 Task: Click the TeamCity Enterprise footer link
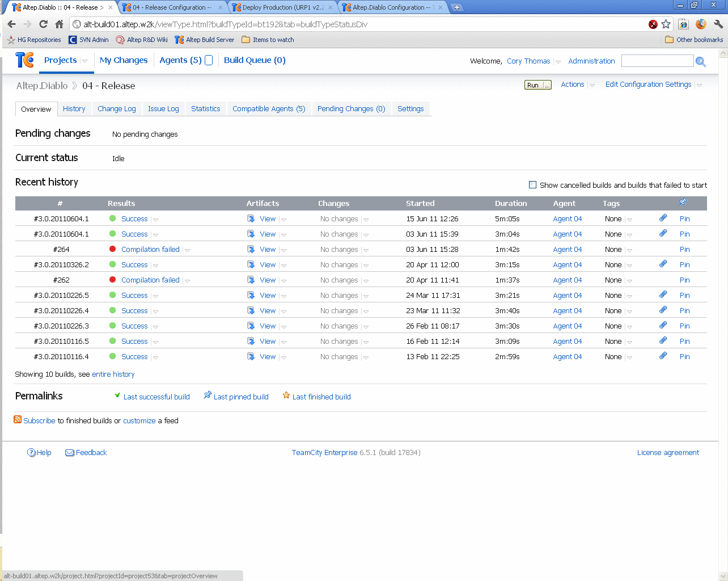tap(324, 453)
